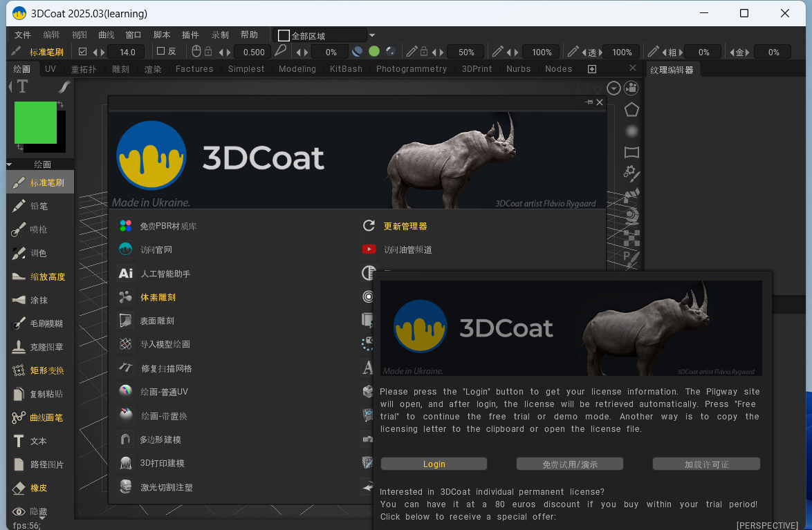This screenshot has height=530, width=812.
Task: Start 3D打印建模 3D print modeling
Action: [x=151, y=463]
